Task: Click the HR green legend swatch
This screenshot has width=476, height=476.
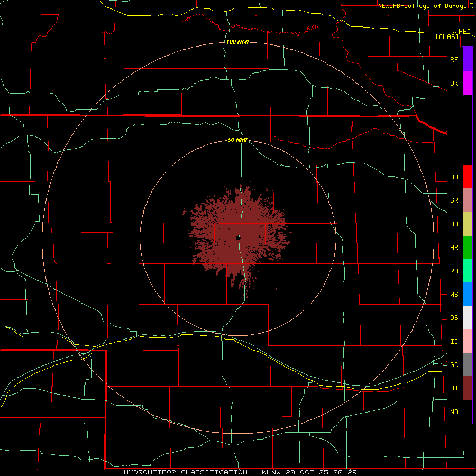Action: [467, 248]
